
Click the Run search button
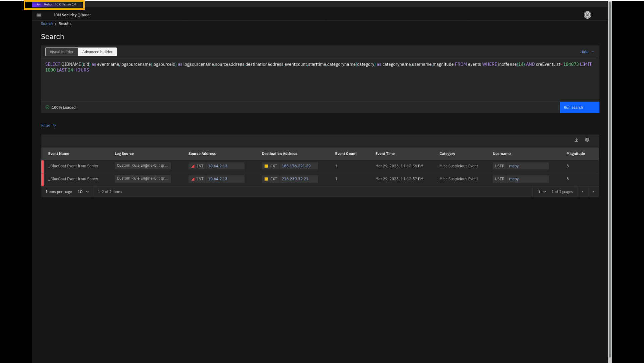point(579,107)
